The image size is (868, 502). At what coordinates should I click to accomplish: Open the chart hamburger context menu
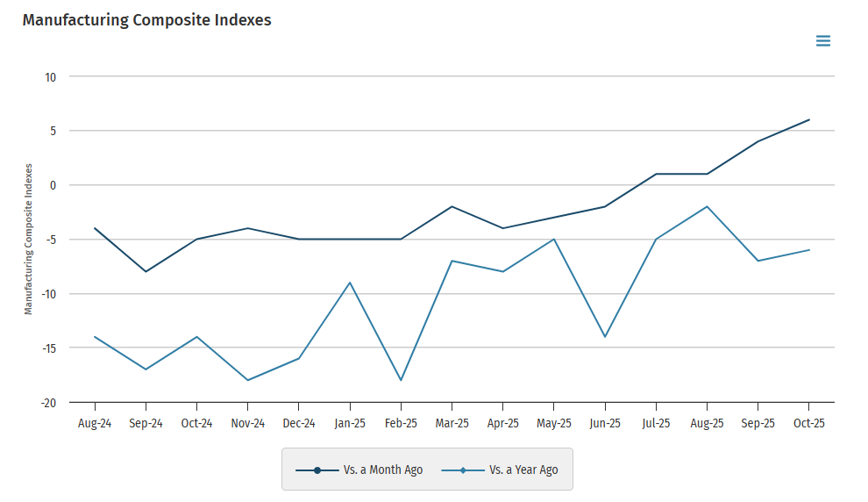tap(822, 41)
